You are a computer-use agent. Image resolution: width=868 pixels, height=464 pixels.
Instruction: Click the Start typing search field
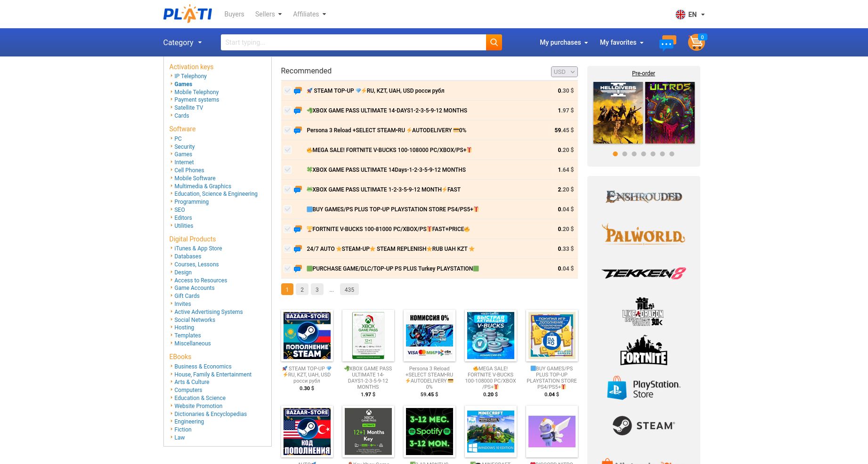(x=353, y=42)
